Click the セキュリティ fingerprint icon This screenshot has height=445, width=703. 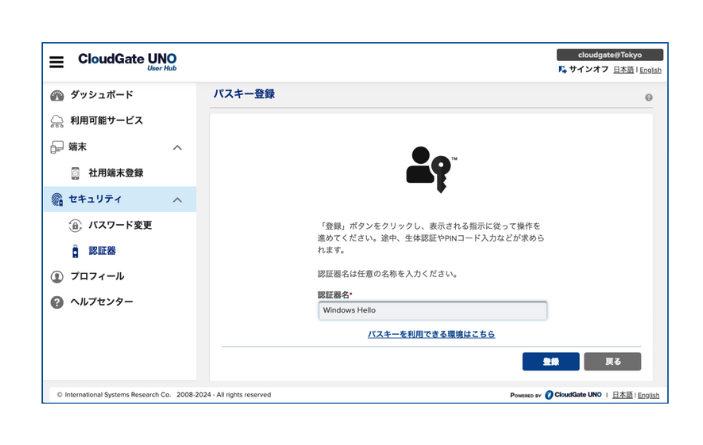tap(57, 199)
